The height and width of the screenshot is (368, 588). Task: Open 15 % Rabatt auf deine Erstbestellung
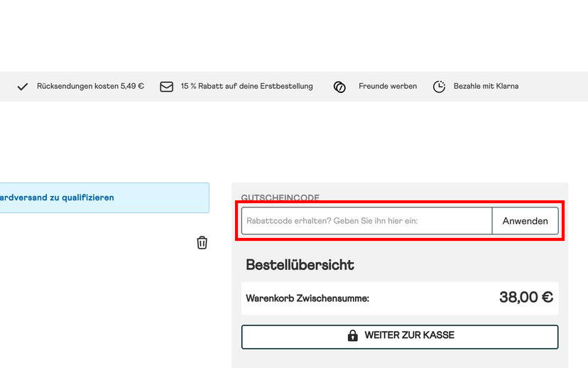tap(246, 86)
